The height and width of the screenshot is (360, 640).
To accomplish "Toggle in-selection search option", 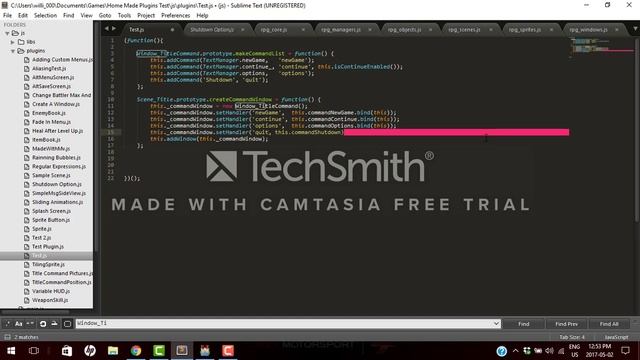I will click(x=54, y=324).
